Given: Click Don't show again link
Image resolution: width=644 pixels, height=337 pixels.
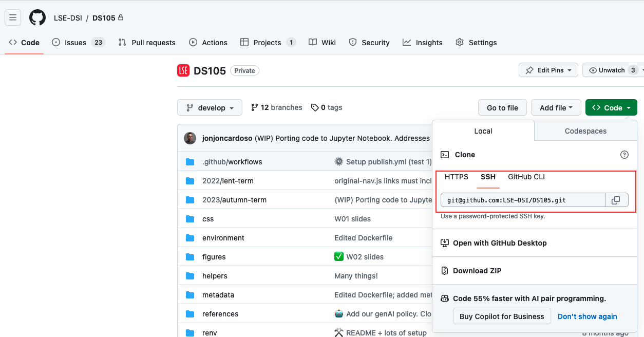Looking at the screenshot, I should [x=588, y=316].
